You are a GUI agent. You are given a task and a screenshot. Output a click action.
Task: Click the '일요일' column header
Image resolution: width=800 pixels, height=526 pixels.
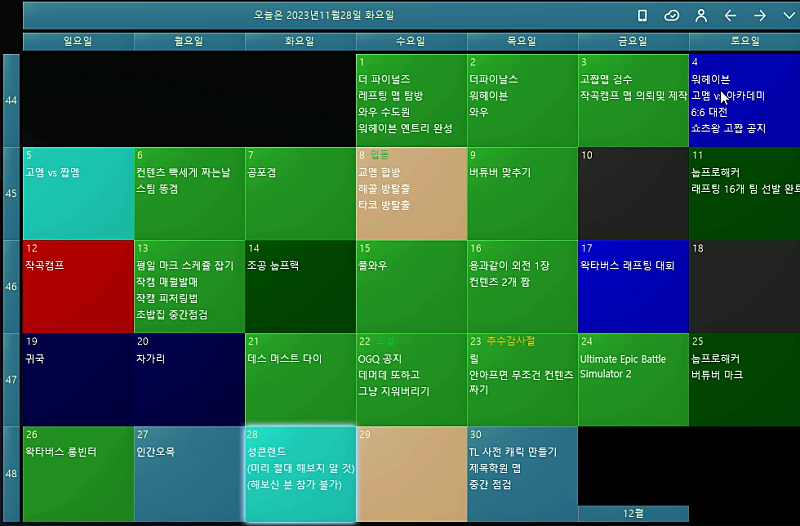coord(78,41)
